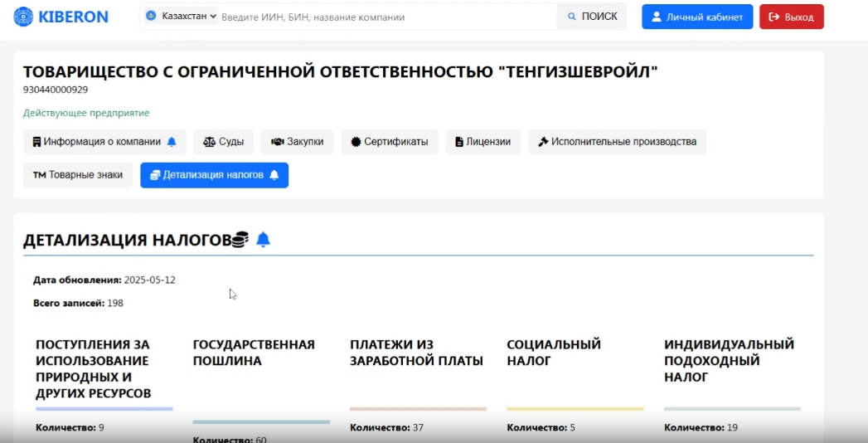The width and height of the screenshot is (868, 443).
Task: Click the bell icon on Детализация налогов tab
Action: click(274, 175)
